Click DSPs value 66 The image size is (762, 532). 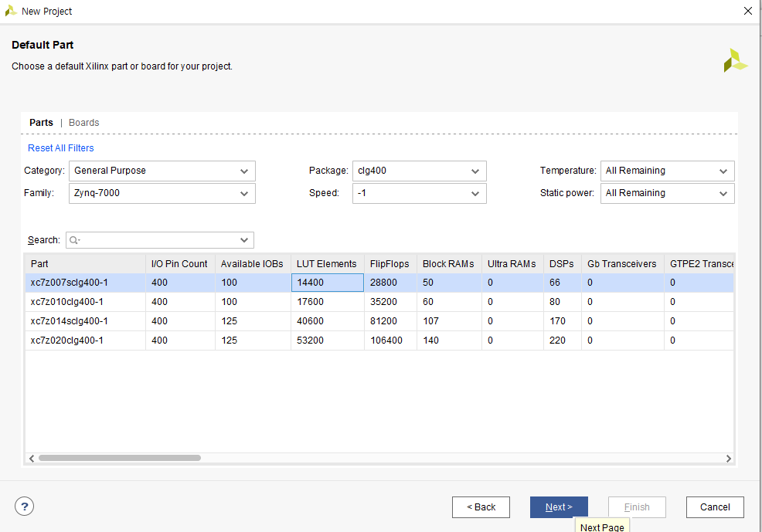[x=563, y=283]
